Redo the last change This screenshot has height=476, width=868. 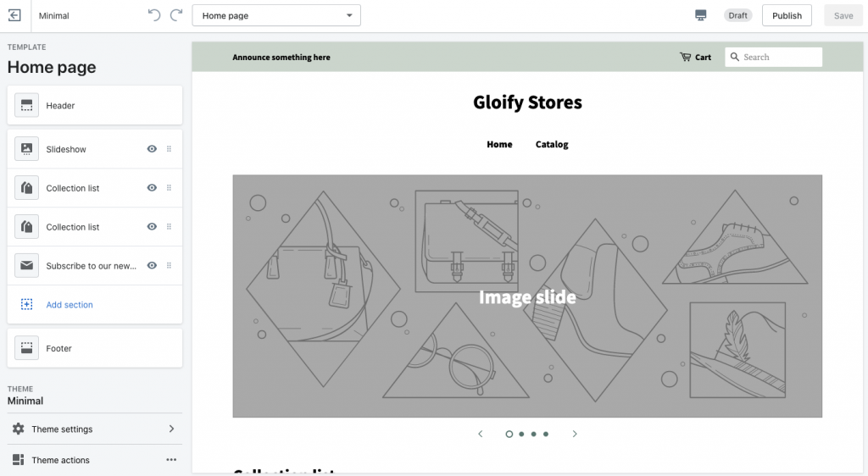click(176, 15)
